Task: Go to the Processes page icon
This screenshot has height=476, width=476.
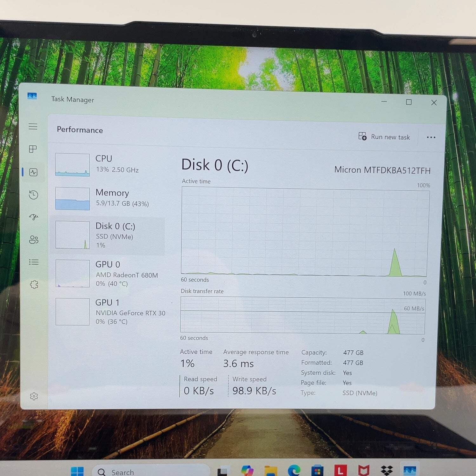Action: tap(33, 149)
